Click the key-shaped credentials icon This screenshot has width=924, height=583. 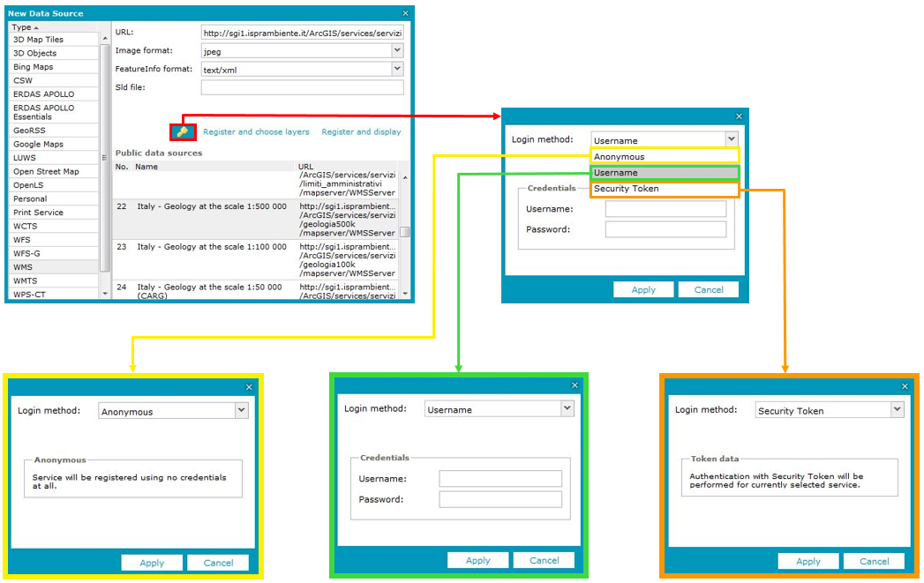click(181, 131)
